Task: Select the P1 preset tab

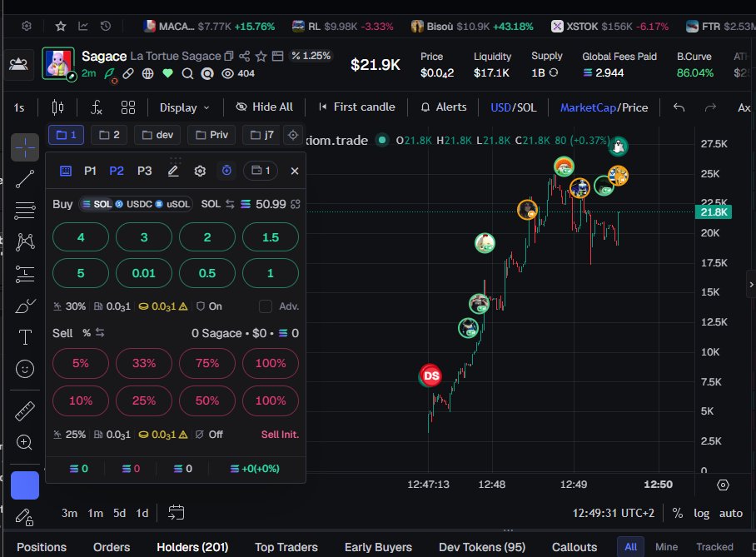Action: click(90, 171)
